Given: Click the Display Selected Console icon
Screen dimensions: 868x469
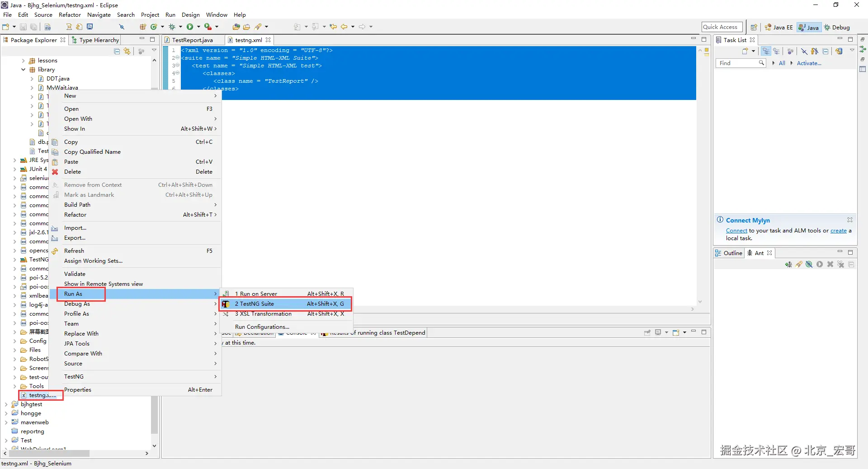Looking at the screenshot, I should [x=658, y=332].
